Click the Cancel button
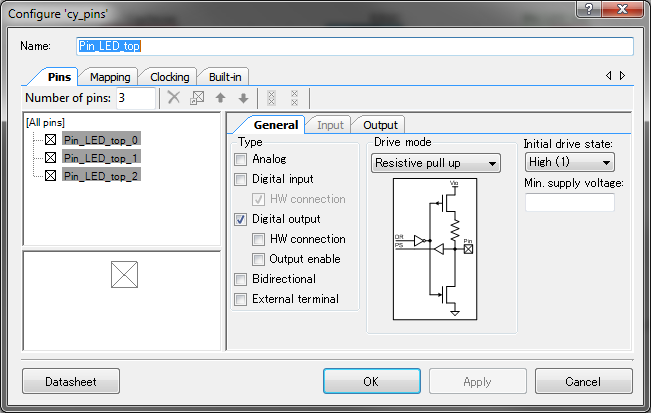 [583, 381]
